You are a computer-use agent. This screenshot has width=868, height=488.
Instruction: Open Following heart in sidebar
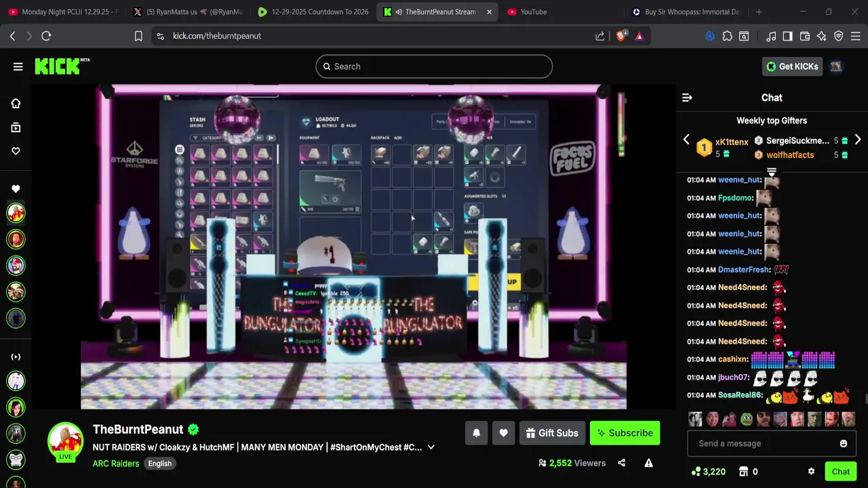(x=16, y=151)
